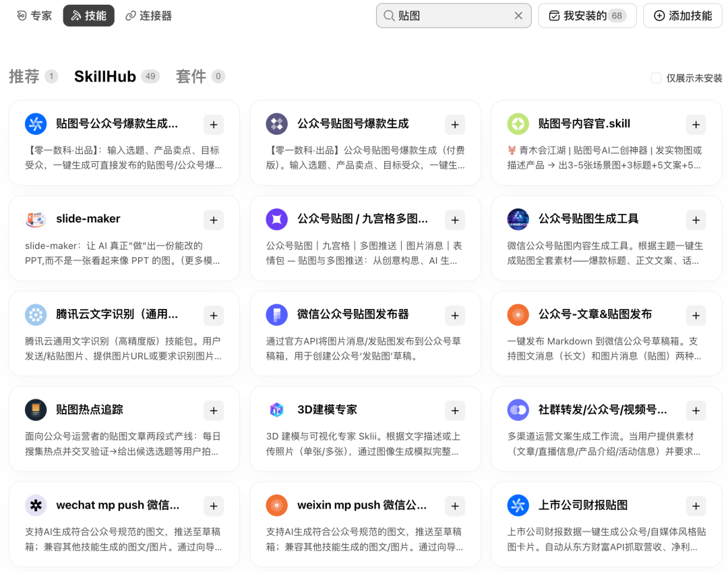Click the dark round icon of 贴图热点追踪

tap(36, 410)
